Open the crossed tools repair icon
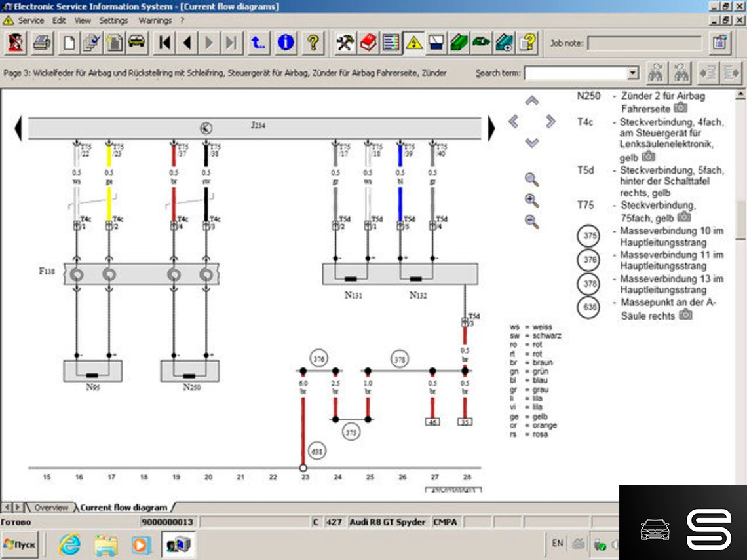This screenshot has height=560, width=747. 345,43
